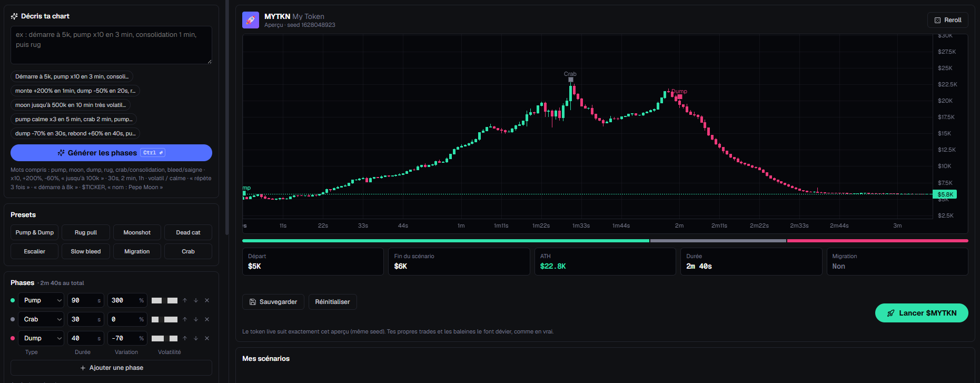Remove the Pump phase with its X icon
Screen dimensions: 980x383
pyautogui.click(x=207, y=300)
